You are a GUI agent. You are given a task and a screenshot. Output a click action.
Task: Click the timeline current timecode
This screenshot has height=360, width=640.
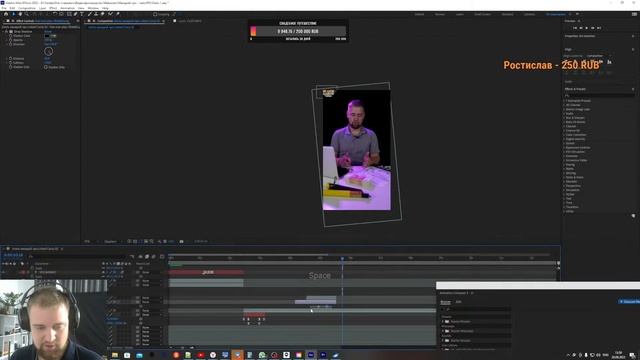13,256
